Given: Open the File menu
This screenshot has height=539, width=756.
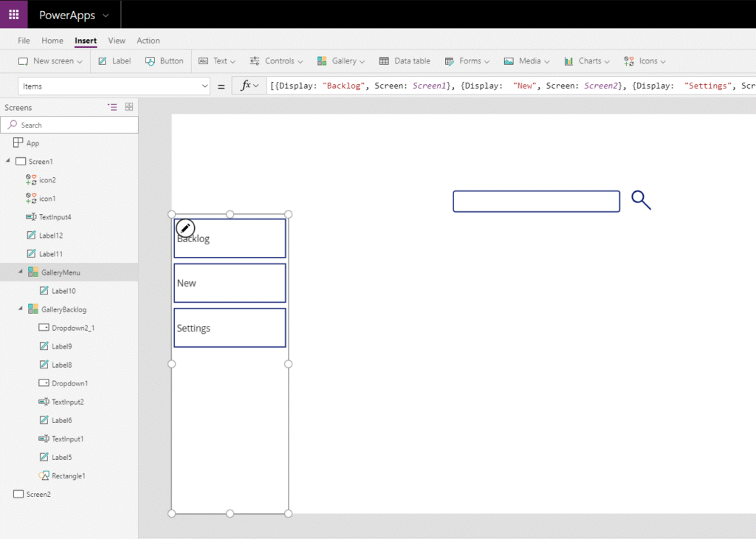Looking at the screenshot, I should (24, 41).
